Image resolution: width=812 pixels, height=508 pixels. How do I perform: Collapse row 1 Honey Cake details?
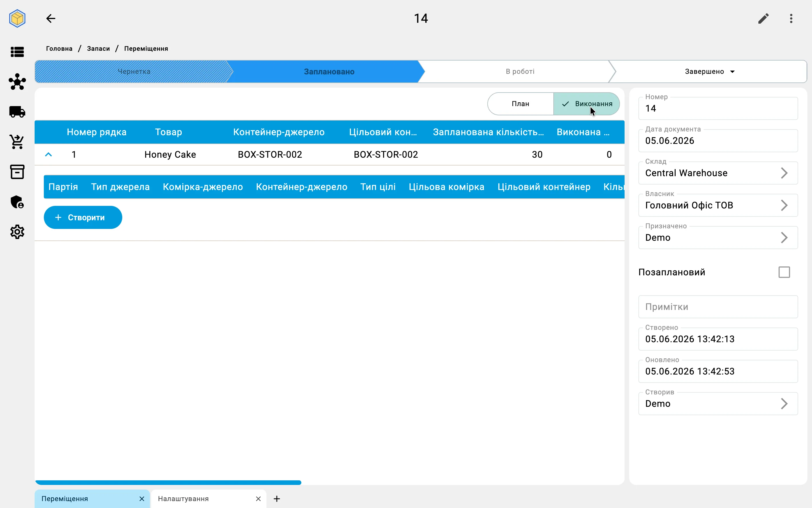coord(48,155)
